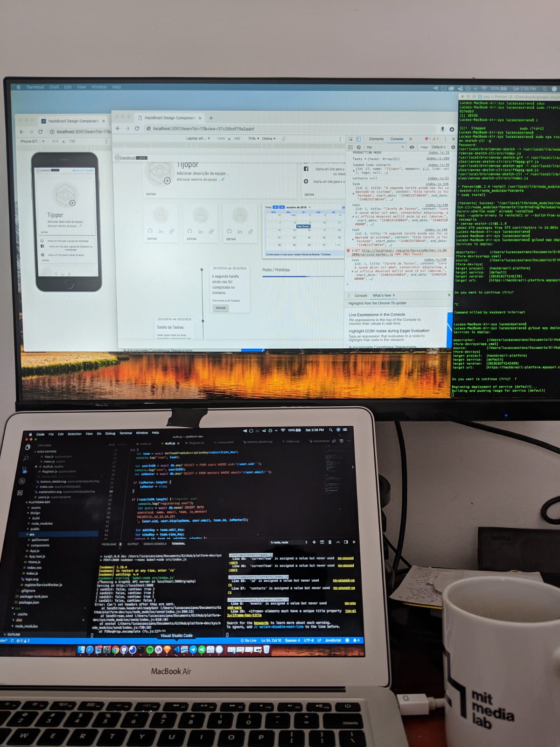Toggle the VS Code panel position
The width and height of the screenshot is (560, 747).
point(346,542)
